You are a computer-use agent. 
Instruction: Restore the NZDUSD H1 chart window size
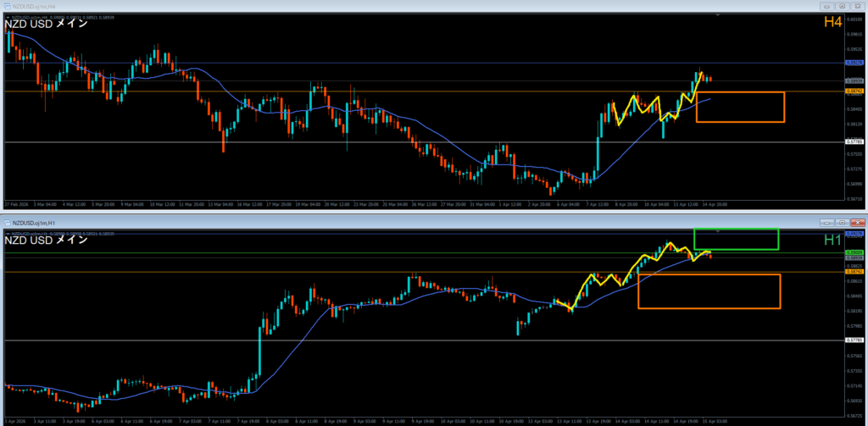[843, 222]
